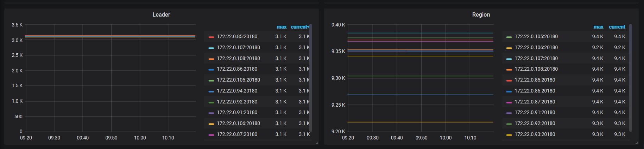Click red color swatch for 172.22.0.85 in Leader
Image resolution: width=644 pixels, height=149 pixels.
tap(211, 37)
